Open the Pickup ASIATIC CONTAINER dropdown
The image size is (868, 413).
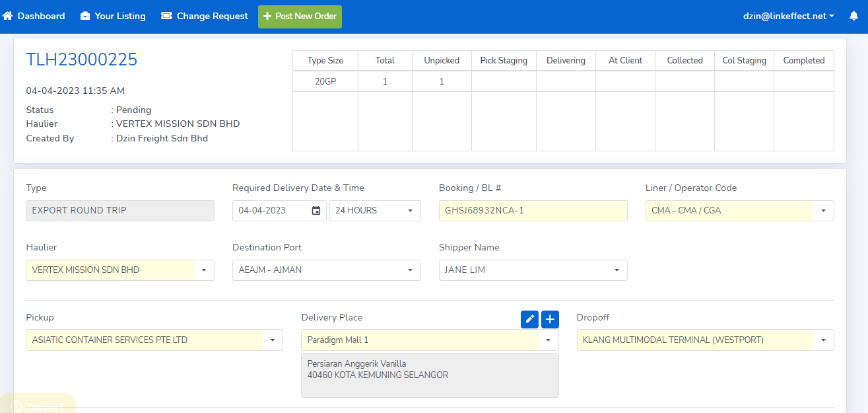[154, 340]
